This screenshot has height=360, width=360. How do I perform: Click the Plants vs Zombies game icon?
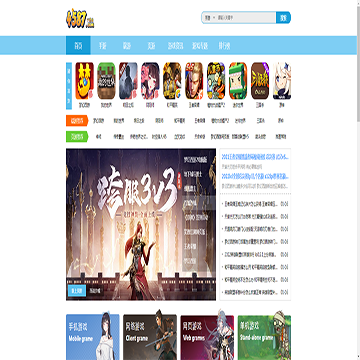[216, 81]
